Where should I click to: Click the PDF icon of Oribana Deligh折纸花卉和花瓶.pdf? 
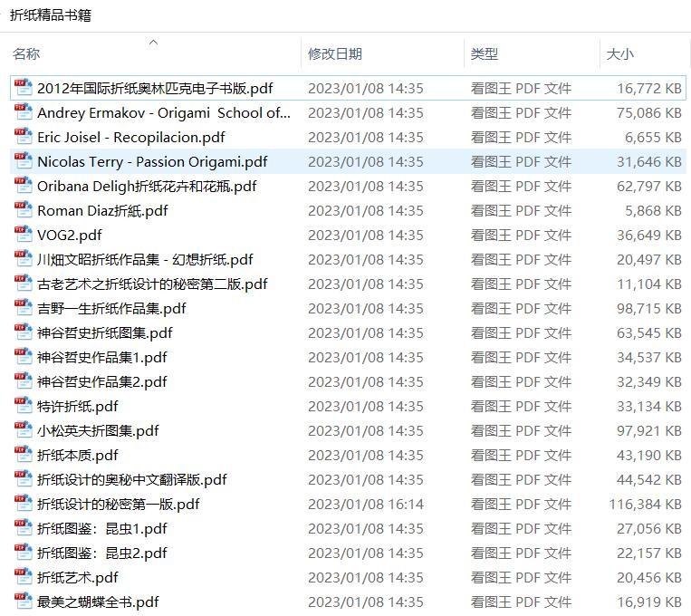tap(23, 185)
